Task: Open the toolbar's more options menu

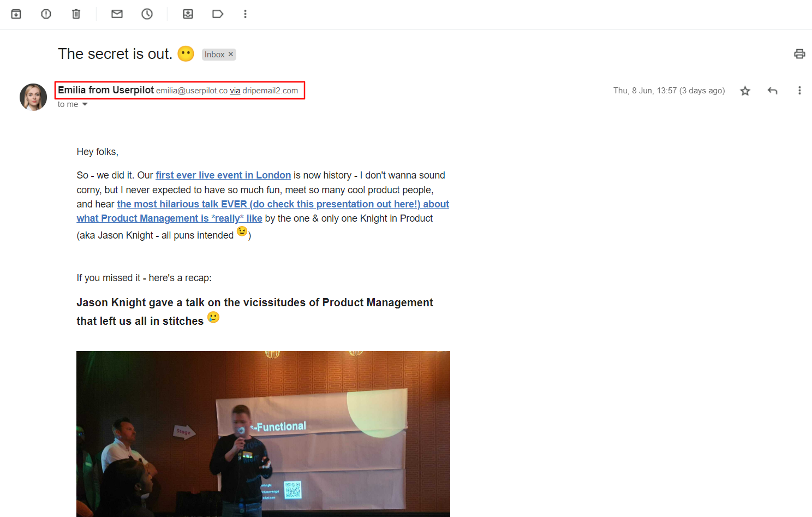Action: (x=246, y=14)
